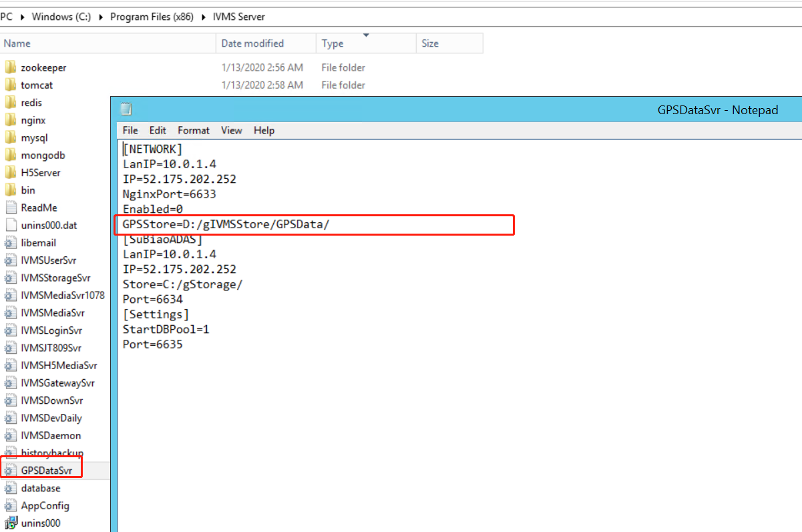Select the IVMSDaemon file icon
This screenshot has height=532, width=802.
click(x=10, y=435)
